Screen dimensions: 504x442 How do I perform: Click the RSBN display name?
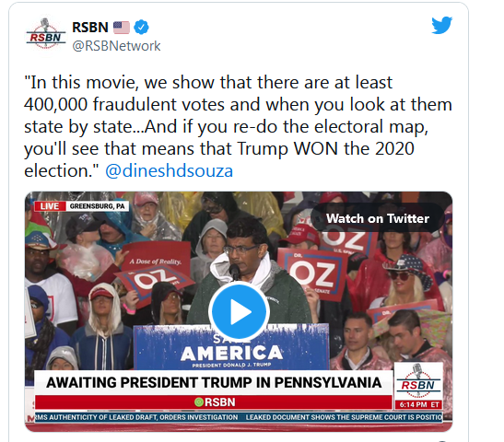coord(90,28)
